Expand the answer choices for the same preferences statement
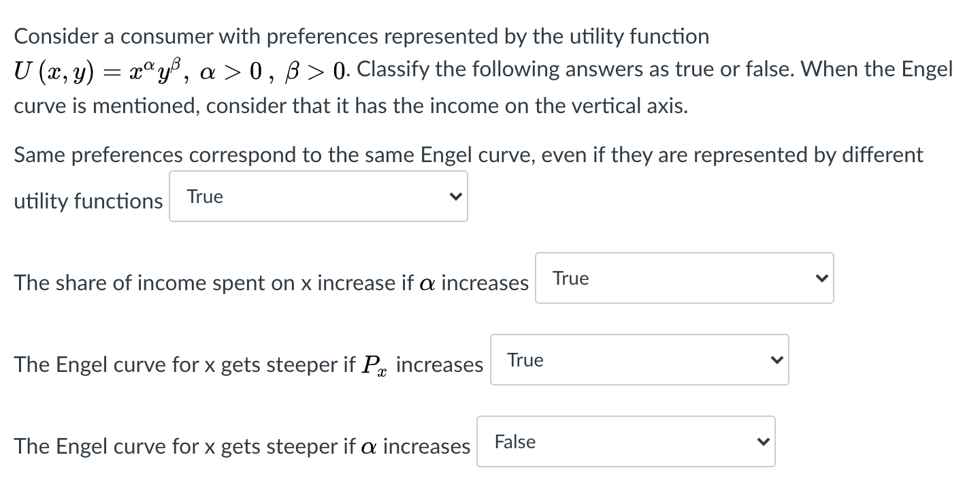This screenshot has width=980, height=500. [318, 196]
